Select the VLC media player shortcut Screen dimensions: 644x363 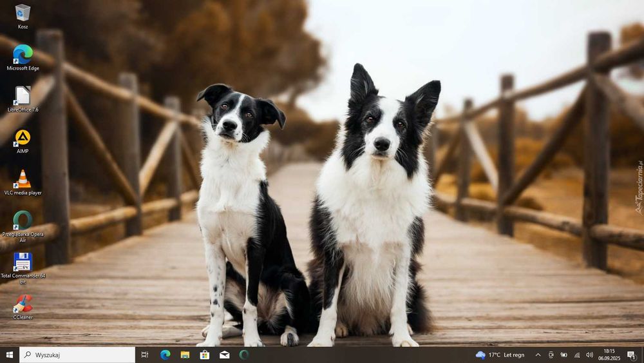[23, 182]
